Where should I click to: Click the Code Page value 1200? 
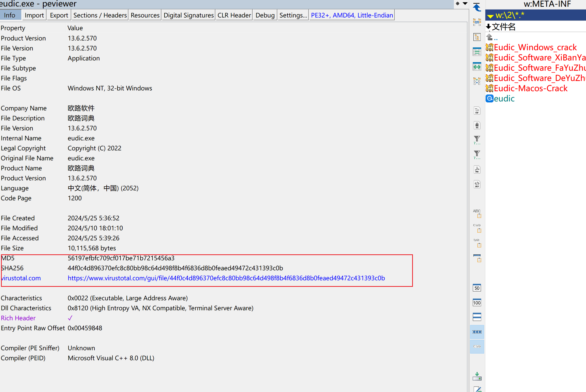click(x=74, y=198)
